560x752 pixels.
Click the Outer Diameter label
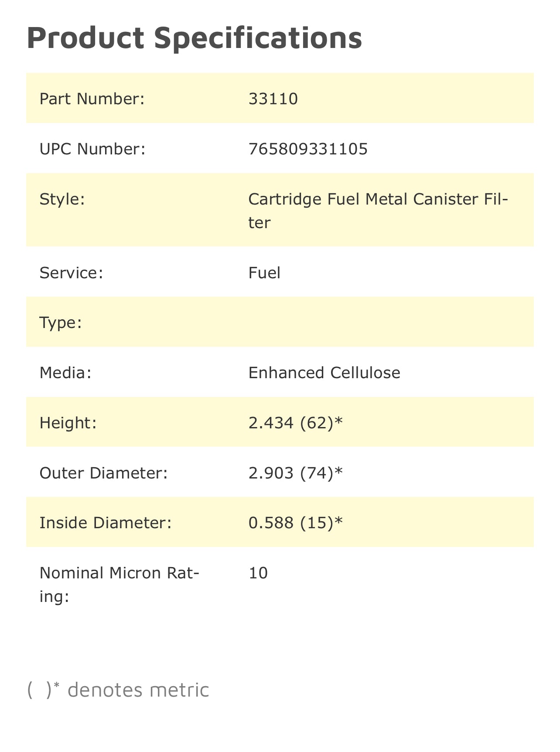[103, 473]
